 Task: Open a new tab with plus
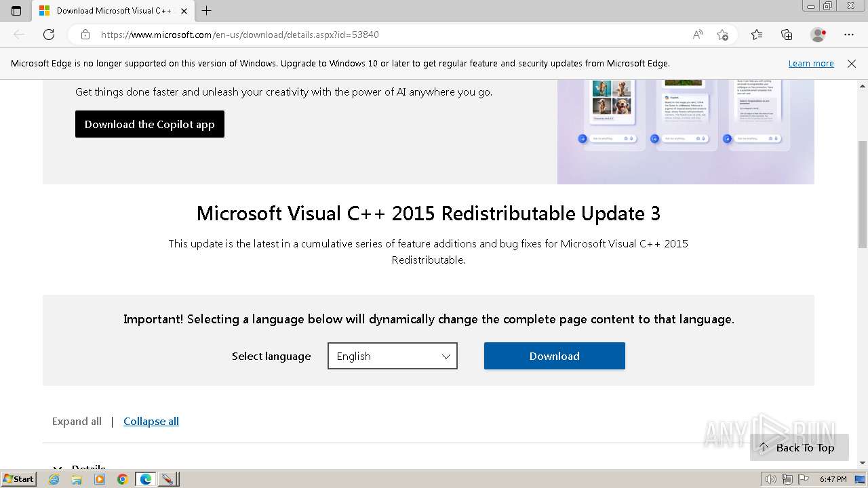click(x=207, y=11)
